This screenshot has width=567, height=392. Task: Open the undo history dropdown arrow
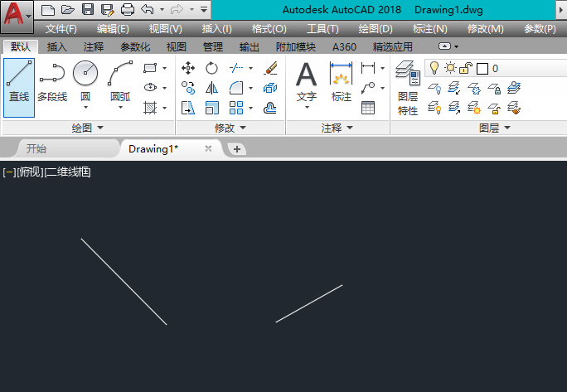(162, 9)
